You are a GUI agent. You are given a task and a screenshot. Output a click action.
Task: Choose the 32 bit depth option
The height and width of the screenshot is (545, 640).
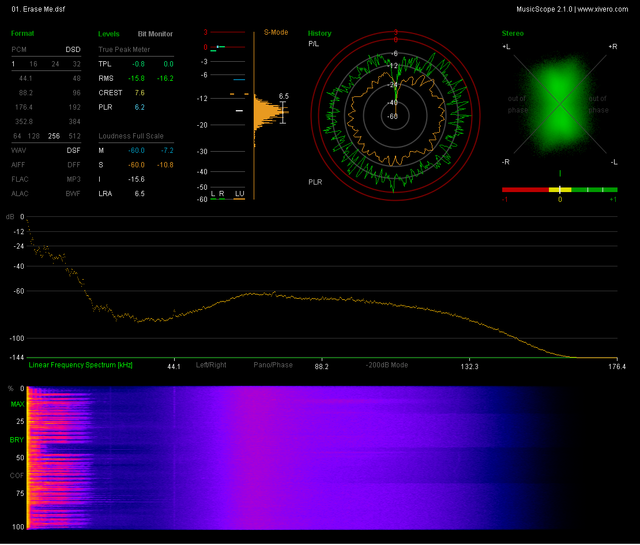[x=76, y=64]
